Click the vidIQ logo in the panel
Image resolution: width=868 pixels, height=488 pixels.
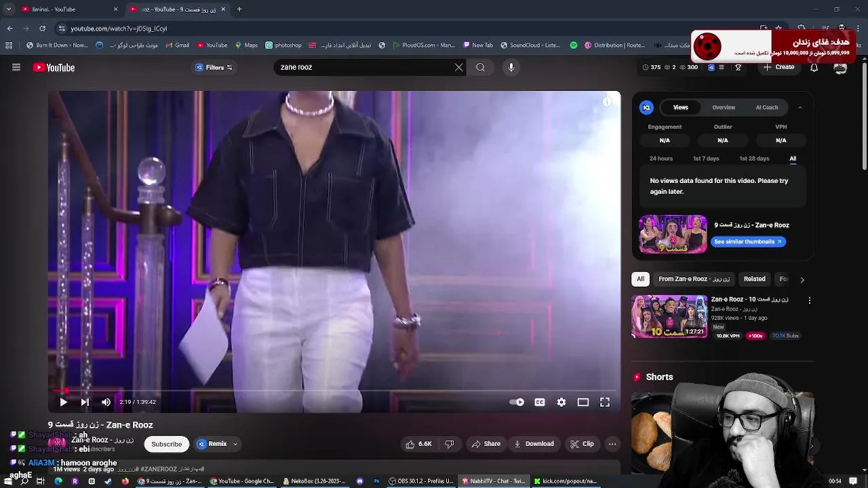tap(647, 107)
